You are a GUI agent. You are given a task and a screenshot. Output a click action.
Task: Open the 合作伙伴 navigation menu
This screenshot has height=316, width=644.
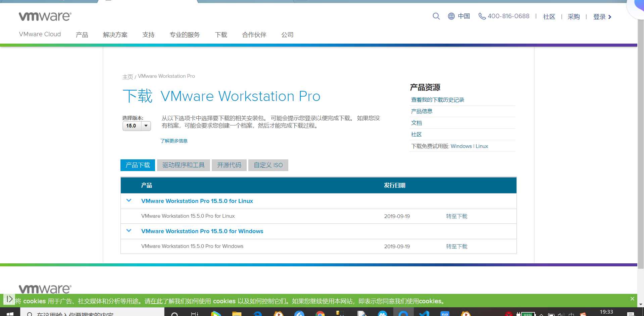254,35
